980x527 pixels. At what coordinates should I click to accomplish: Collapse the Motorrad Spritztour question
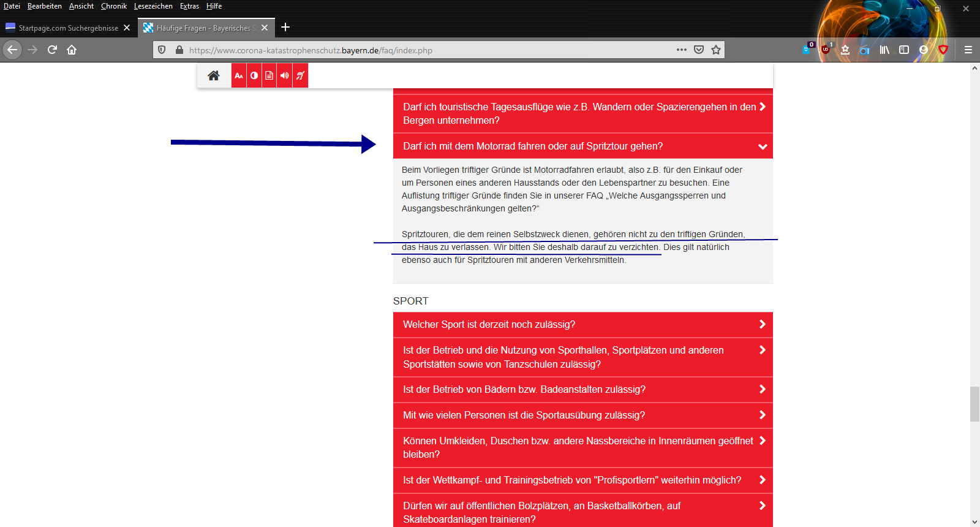pyautogui.click(x=582, y=146)
